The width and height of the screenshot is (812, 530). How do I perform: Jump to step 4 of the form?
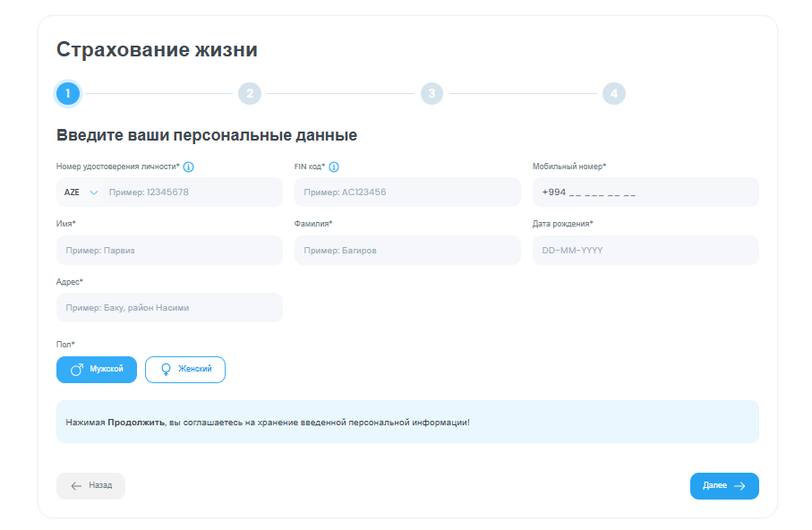(x=613, y=93)
